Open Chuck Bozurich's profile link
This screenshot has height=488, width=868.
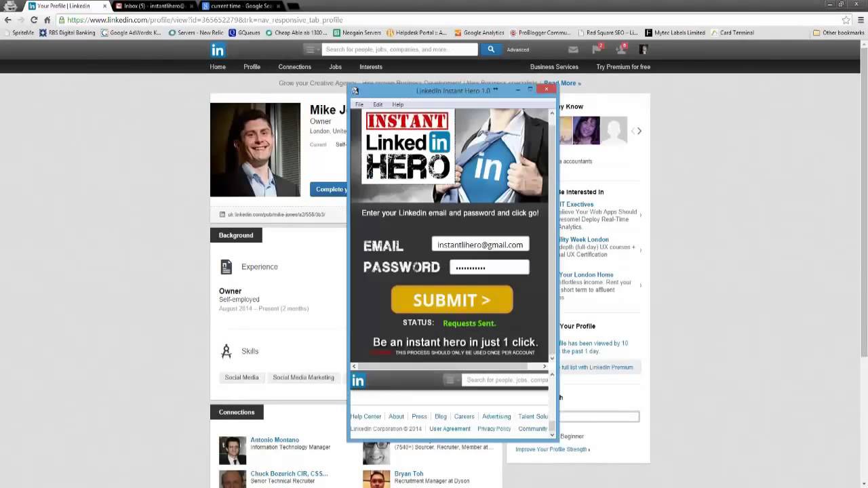click(289, 474)
